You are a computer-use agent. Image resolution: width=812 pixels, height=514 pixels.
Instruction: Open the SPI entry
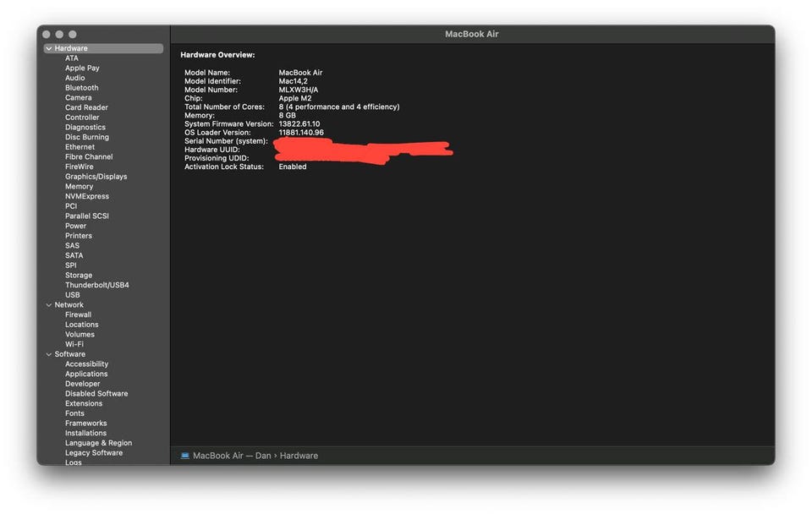pyautogui.click(x=70, y=265)
